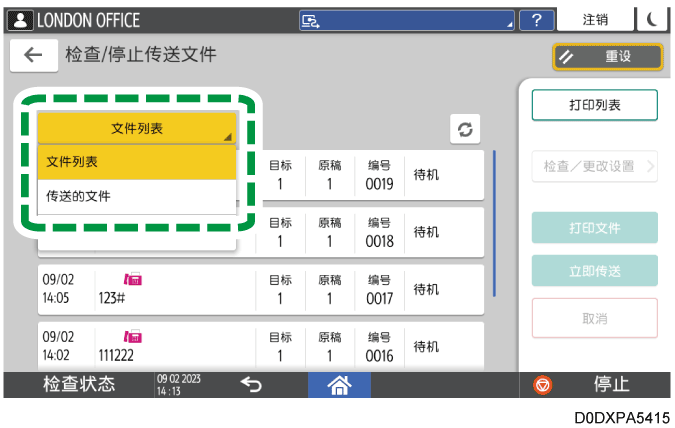Click the 停止 stop label
This screenshot has height=428, width=675.
(x=611, y=384)
